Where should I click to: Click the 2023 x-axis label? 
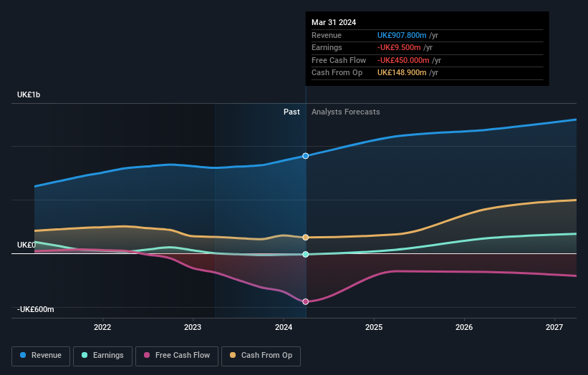click(x=193, y=327)
